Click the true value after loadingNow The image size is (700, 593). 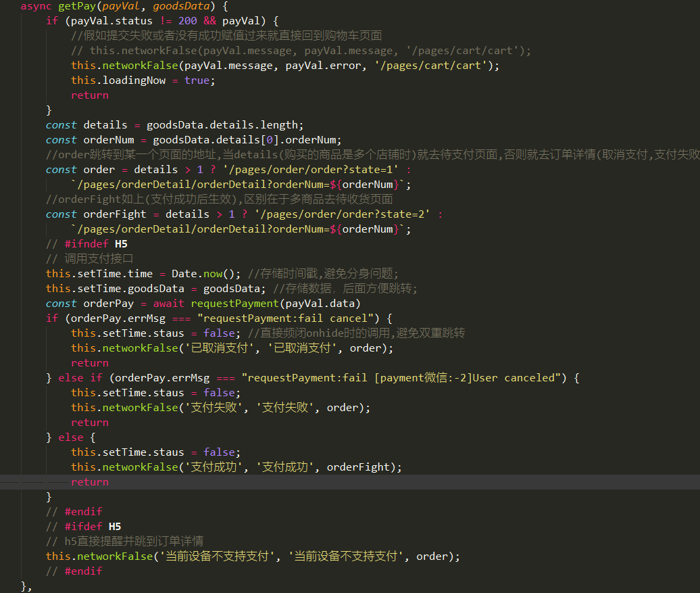point(197,80)
